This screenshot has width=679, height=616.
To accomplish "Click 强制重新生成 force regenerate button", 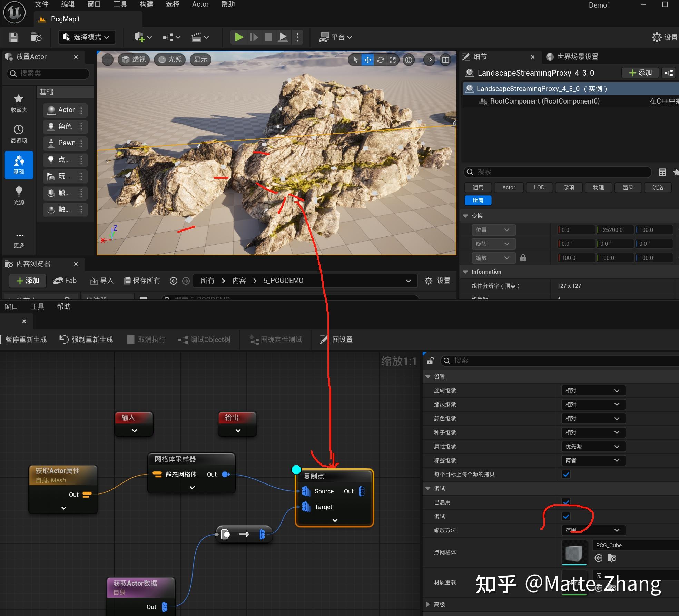I will click(86, 340).
